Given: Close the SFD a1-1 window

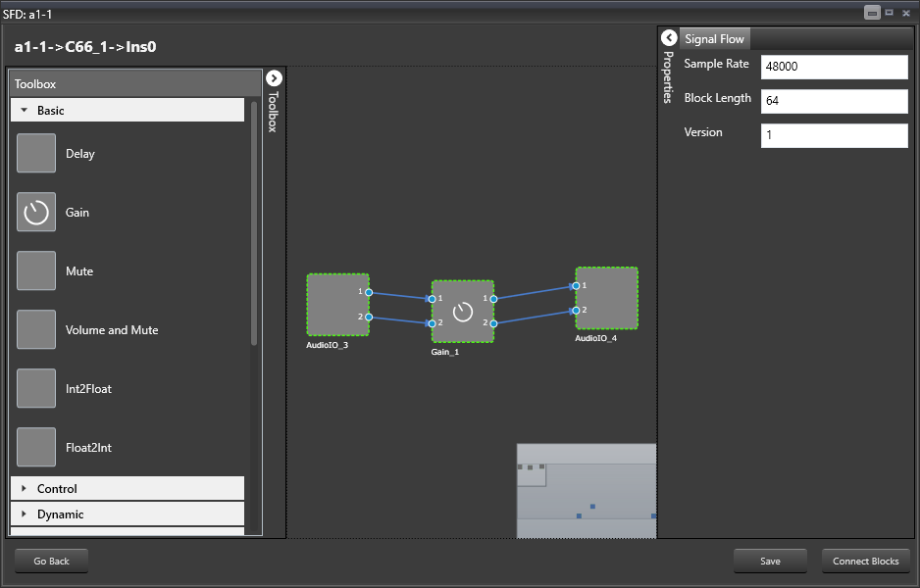Looking at the screenshot, I should (x=906, y=13).
